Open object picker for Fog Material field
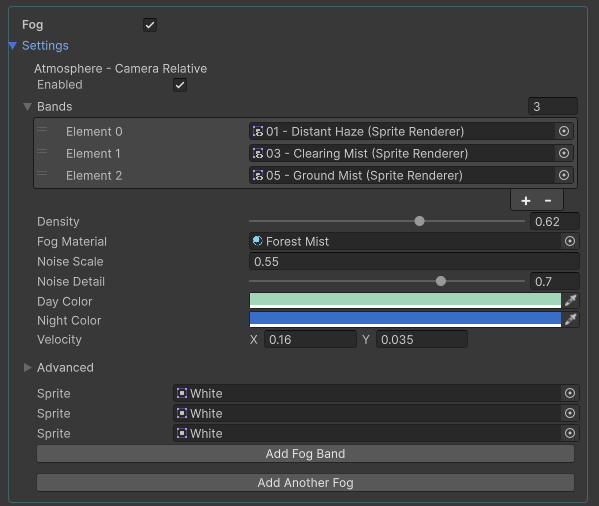Image resolution: width=599 pixels, height=506 pixels. coord(570,241)
